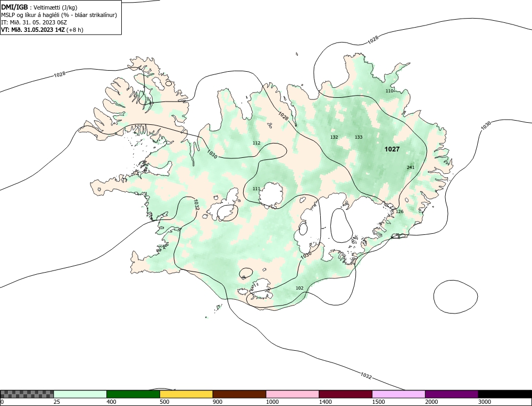Click the map value "110" in the northeast
The width and height of the screenshot is (532, 406).
pos(389,91)
